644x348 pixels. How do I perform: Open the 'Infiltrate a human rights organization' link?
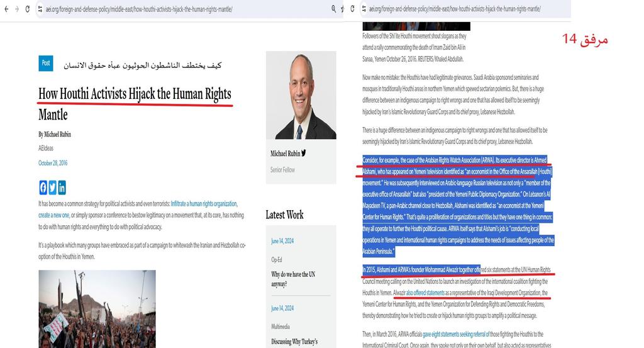point(204,204)
